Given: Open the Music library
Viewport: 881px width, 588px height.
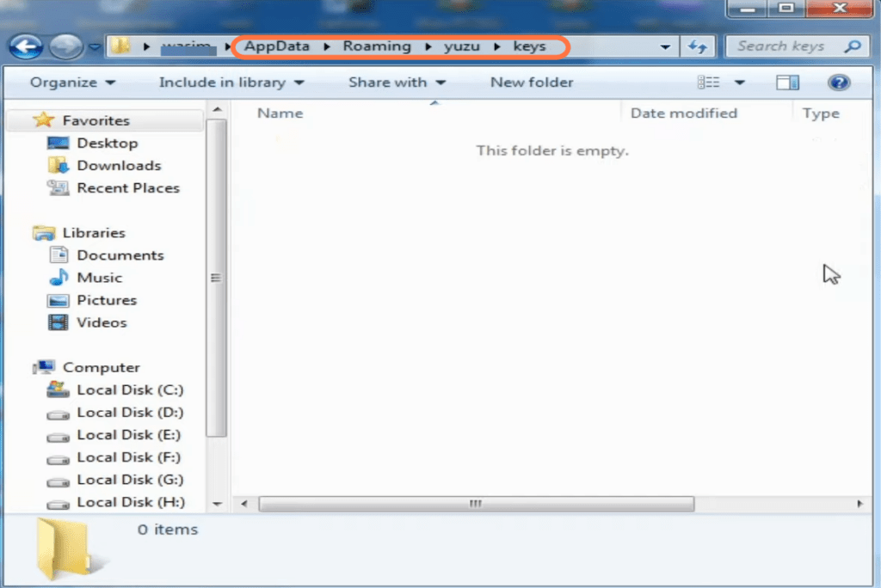Looking at the screenshot, I should point(100,278).
